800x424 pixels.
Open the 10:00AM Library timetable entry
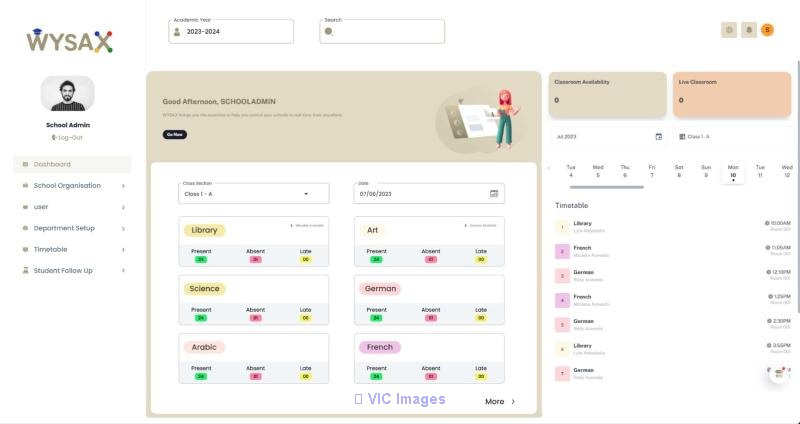pyautogui.click(x=673, y=227)
